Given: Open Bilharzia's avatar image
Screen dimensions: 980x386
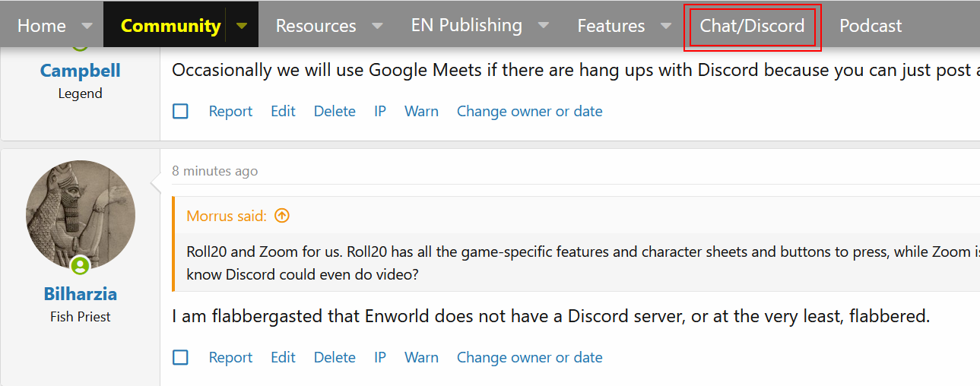Looking at the screenshot, I should pyautogui.click(x=81, y=215).
